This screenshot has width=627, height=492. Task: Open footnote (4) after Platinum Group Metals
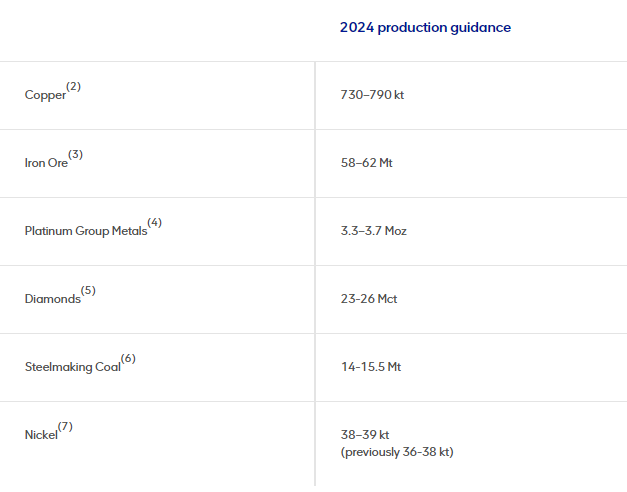point(154,222)
